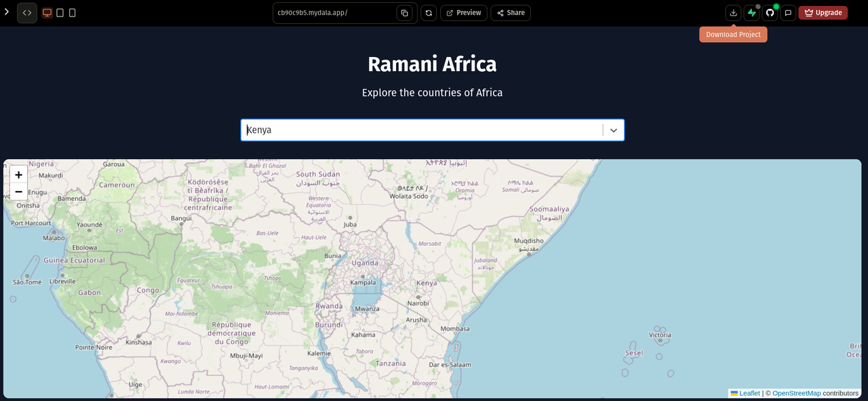Viewport: 868px width, 401px height.
Task: Click the Ramani Africa heading
Action: pos(432,64)
